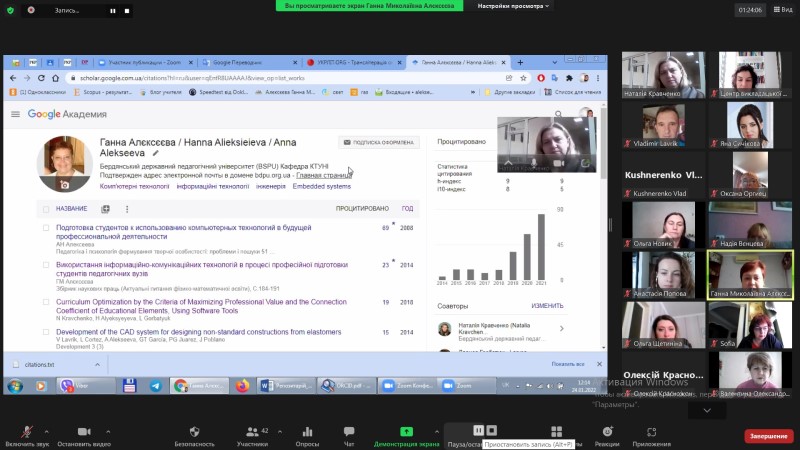This screenshot has height=450, width=800.
Task: Open the Participants panel
Action: [251, 431]
